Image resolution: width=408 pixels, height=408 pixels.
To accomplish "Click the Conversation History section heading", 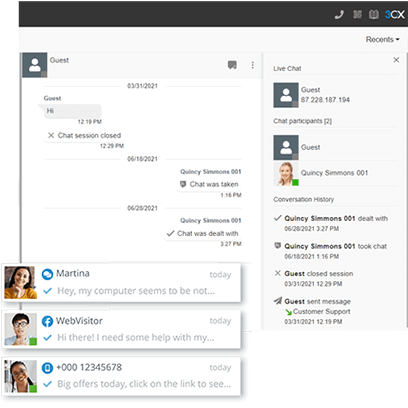I will (x=304, y=199).
